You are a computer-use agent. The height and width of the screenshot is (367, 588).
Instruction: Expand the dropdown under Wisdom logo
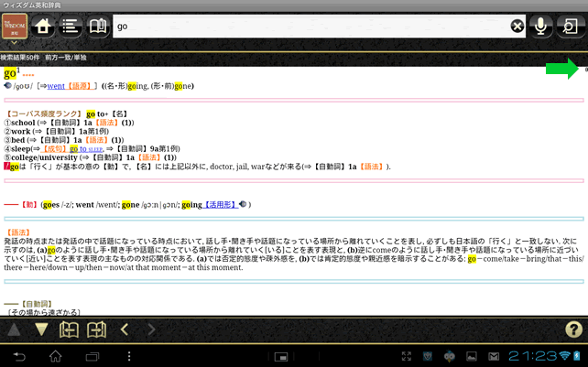point(16,43)
